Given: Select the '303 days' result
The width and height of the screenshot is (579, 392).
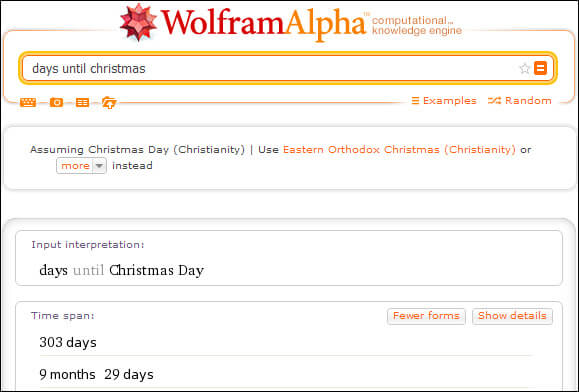Looking at the screenshot, I should coord(68,342).
